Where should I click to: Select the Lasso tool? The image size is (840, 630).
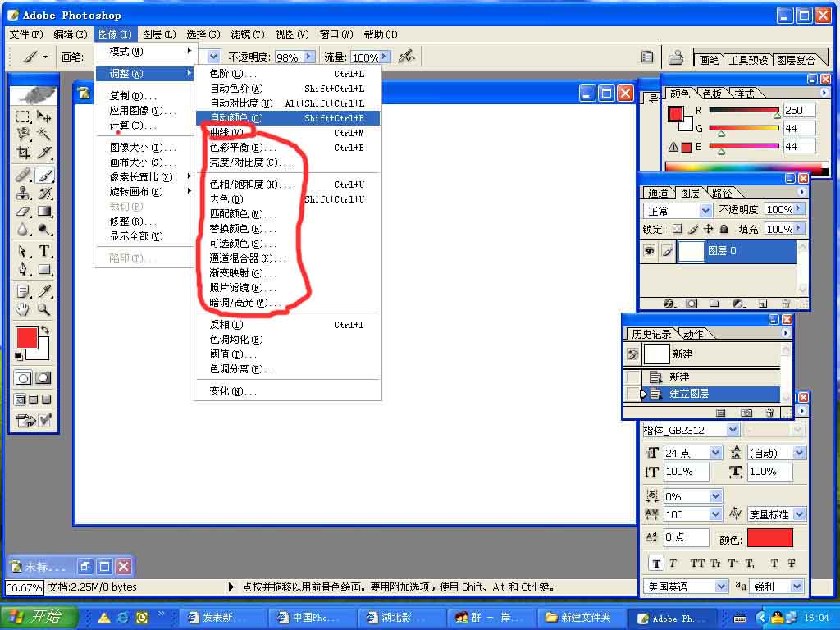pyautogui.click(x=22, y=134)
